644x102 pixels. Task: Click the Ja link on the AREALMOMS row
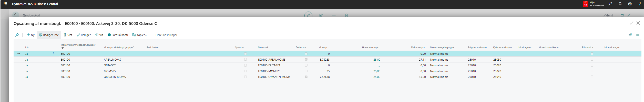[26, 60]
